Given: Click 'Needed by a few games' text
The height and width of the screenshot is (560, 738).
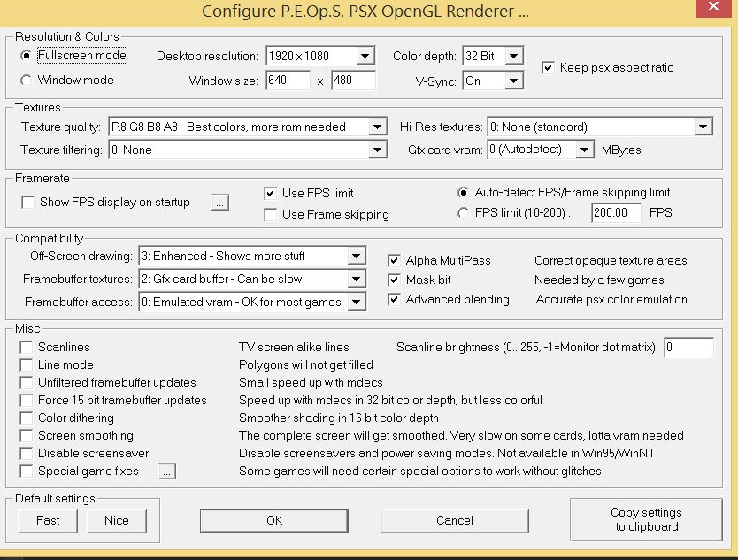Looking at the screenshot, I should 599,280.
